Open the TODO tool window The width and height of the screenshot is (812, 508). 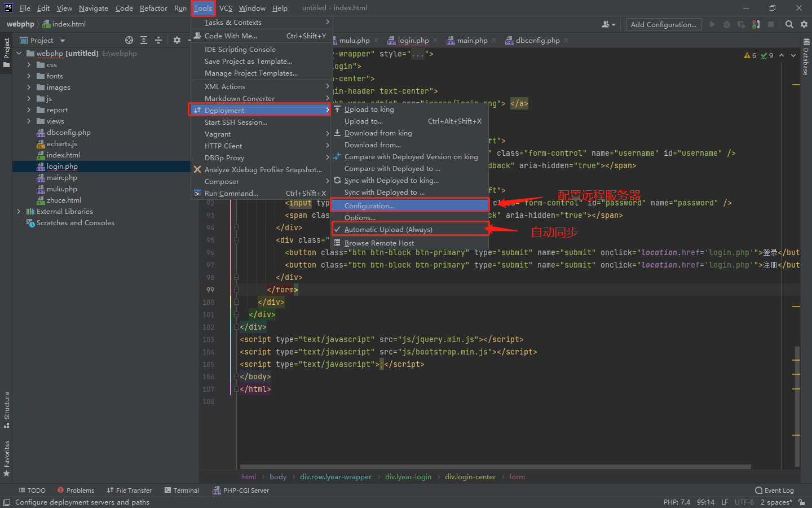click(x=32, y=491)
